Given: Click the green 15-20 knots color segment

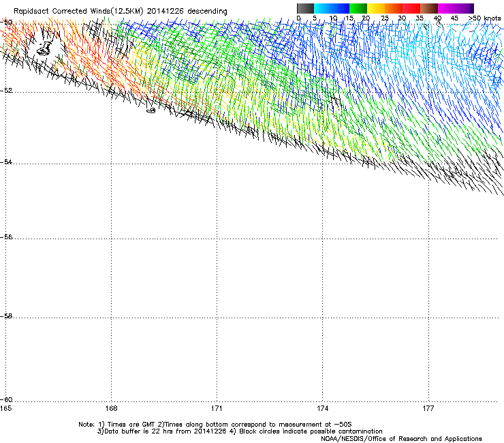Looking at the screenshot, I should click(x=358, y=8).
